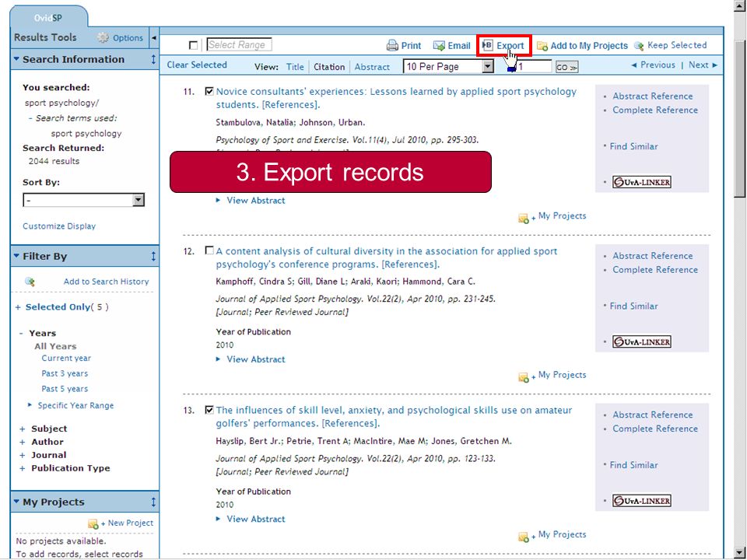The height and width of the screenshot is (560, 747).
Task: Click My Projects icon for record 13
Action: point(524,537)
